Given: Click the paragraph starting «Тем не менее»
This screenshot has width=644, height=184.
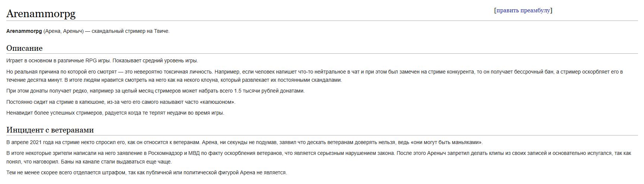Looking at the screenshot, I should tap(146, 172).
